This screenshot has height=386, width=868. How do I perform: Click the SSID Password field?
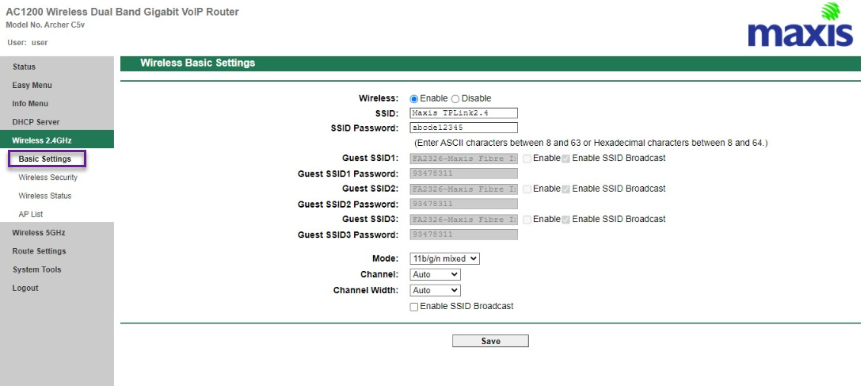(464, 128)
